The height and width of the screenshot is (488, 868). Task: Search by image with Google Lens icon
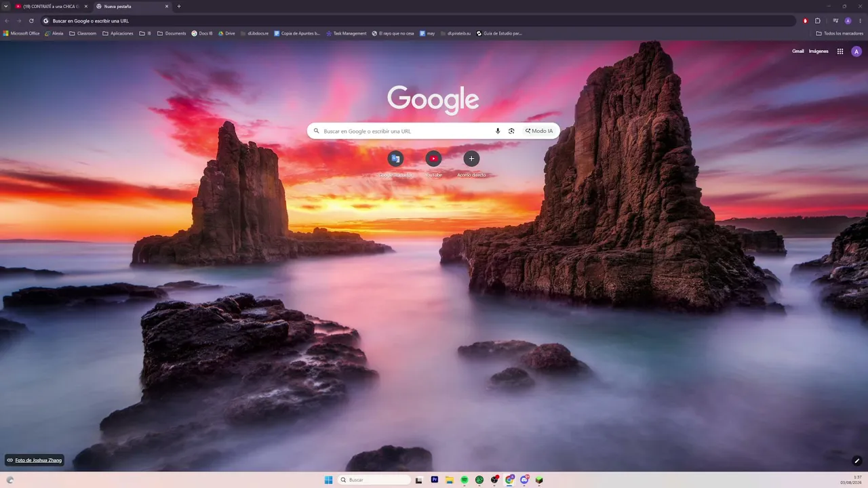coord(511,131)
